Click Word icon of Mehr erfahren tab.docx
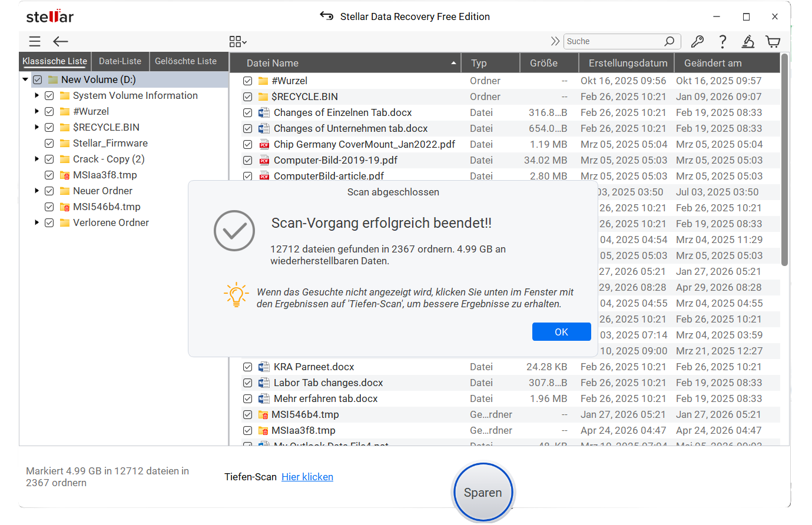The image size is (812, 525). (264, 398)
